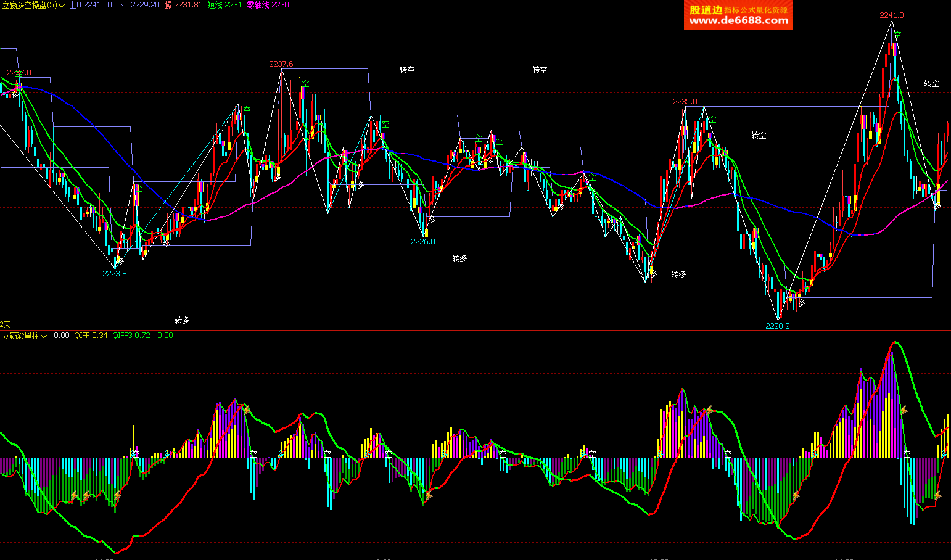Click the 立赢彩量柱 indicator title
Viewport: 951px width, 560px height.
[x=20, y=336]
